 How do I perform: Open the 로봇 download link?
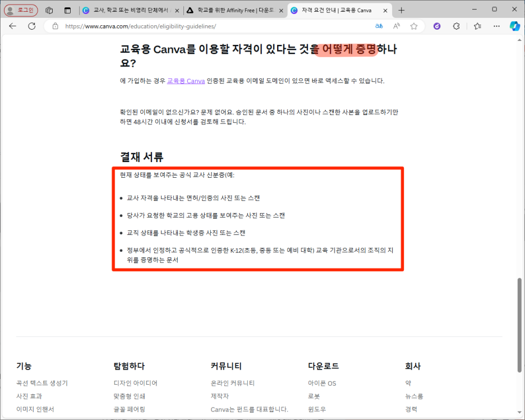click(x=314, y=396)
